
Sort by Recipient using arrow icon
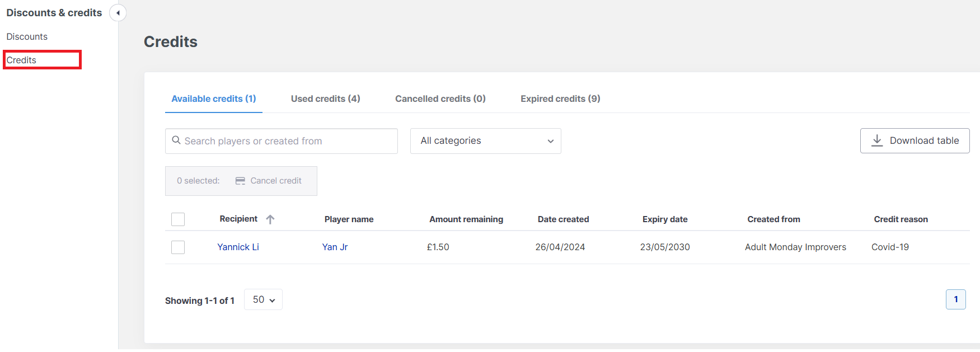(270, 219)
